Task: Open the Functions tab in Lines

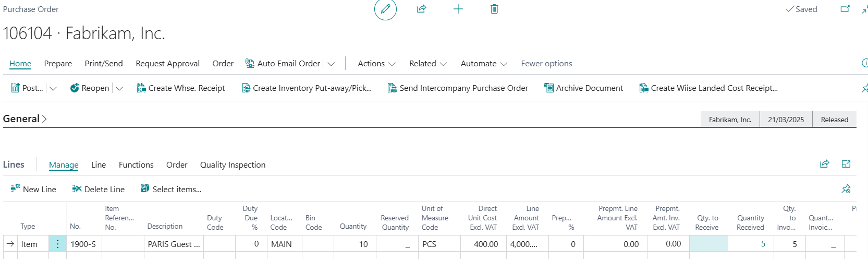Action: [x=136, y=165]
